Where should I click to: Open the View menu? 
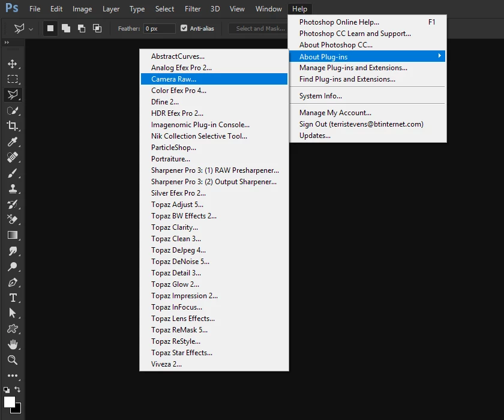pyautogui.click(x=237, y=8)
